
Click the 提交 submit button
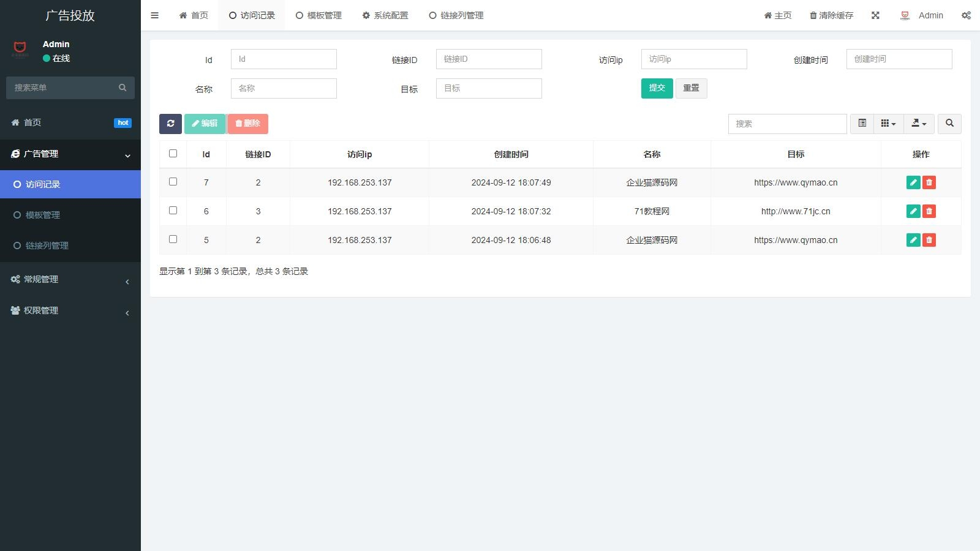657,88
